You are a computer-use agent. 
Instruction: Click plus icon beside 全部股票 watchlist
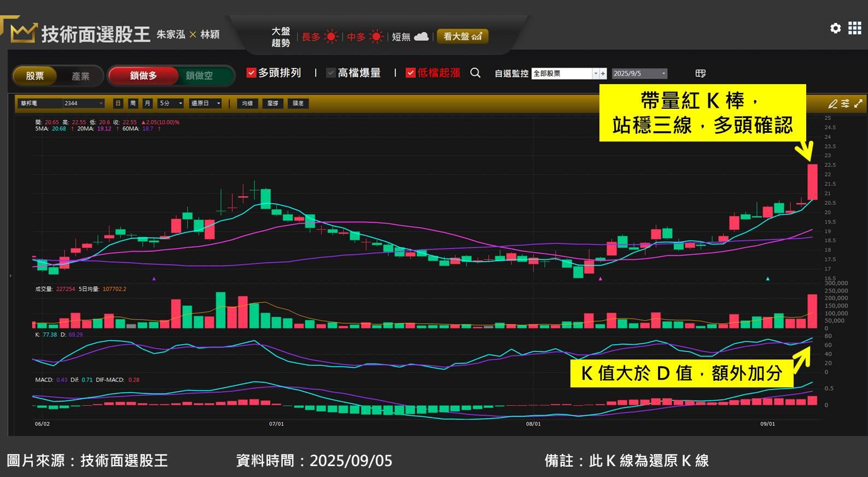point(603,73)
